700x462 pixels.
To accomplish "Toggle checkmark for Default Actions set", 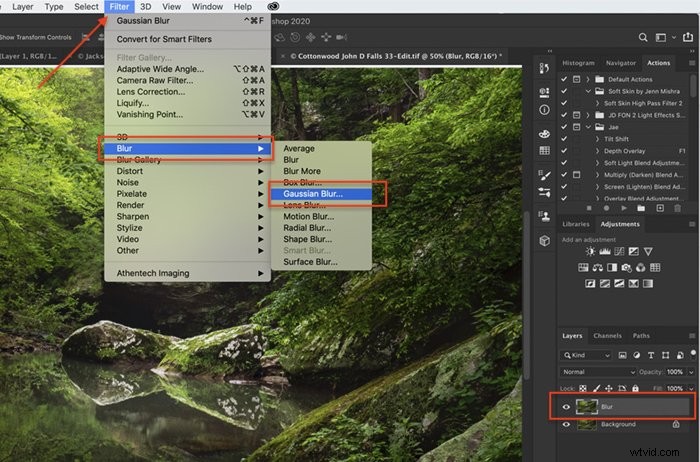I will 564,79.
